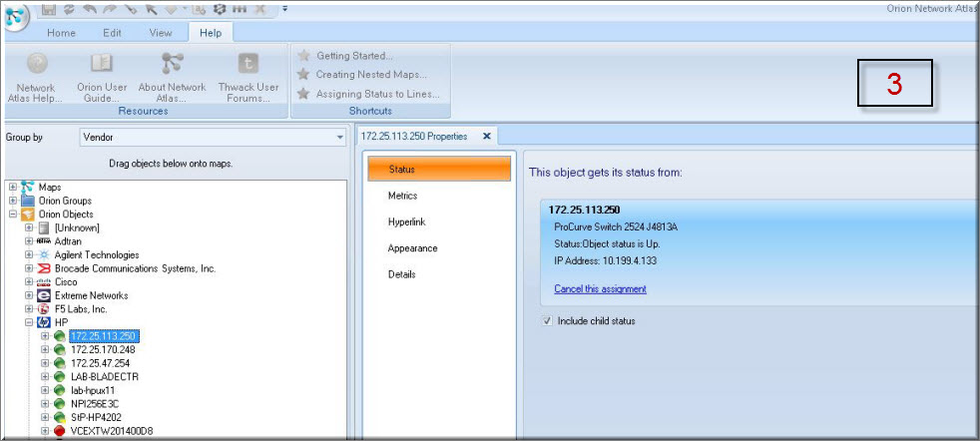Image resolution: width=980 pixels, height=441 pixels.
Task: Collapse the Orion Objects tree node
Action: pos(13,215)
